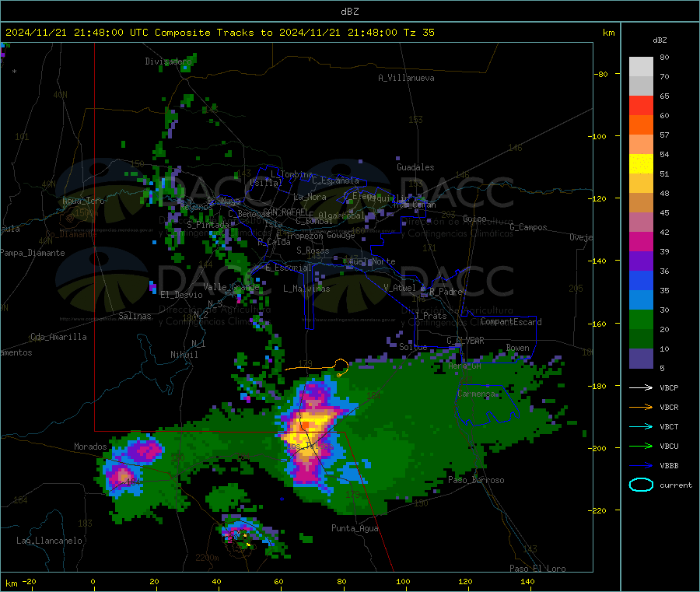Click the orange VBCR arrow symbol

click(x=641, y=407)
